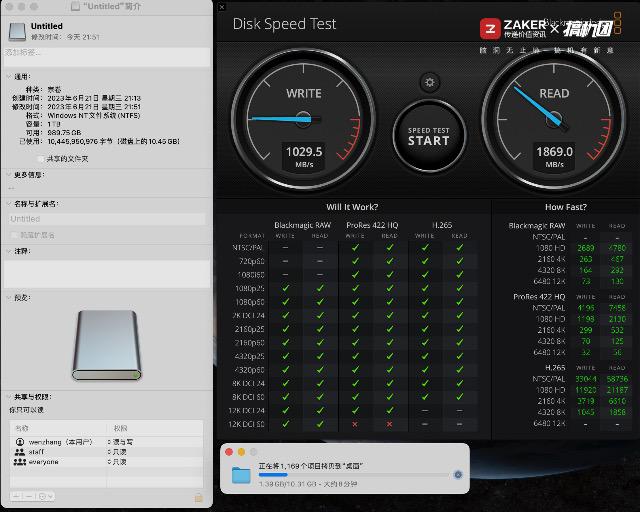Click Blackmagic RAW column header in Will It Work
Viewport: 640px width, 512px height.
(x=302, y=225)
